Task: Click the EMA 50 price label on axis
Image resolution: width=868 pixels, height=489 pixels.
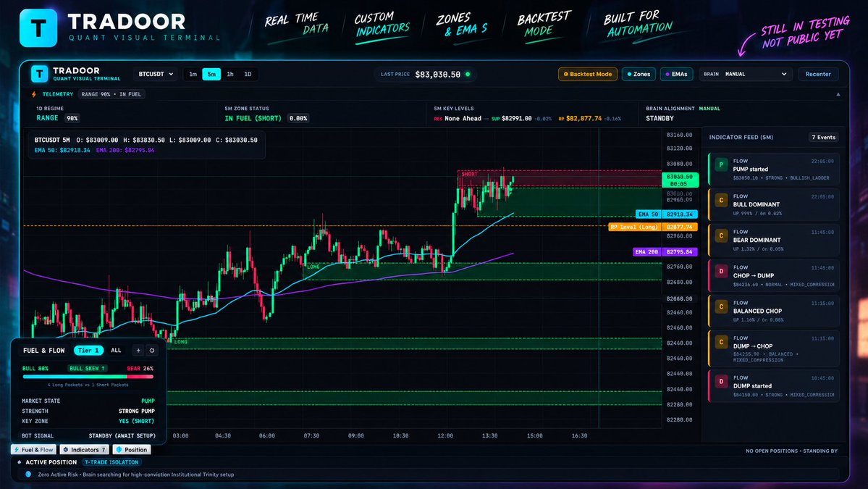Action: click(x=667, y=214)
